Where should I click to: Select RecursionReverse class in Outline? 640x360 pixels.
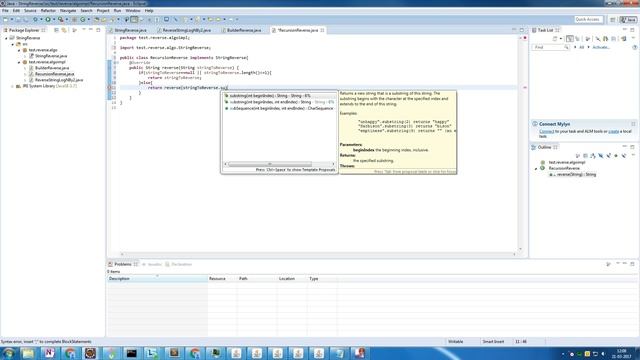564,168
